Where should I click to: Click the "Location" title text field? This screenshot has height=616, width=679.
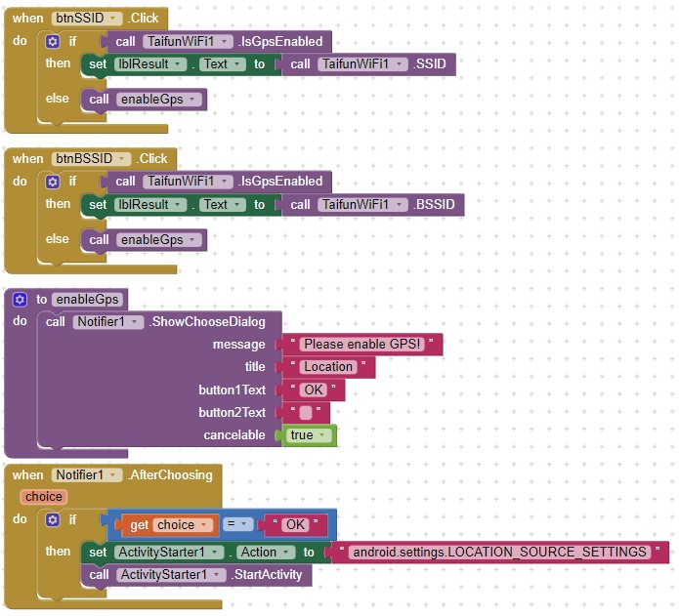tap(327, 367)
